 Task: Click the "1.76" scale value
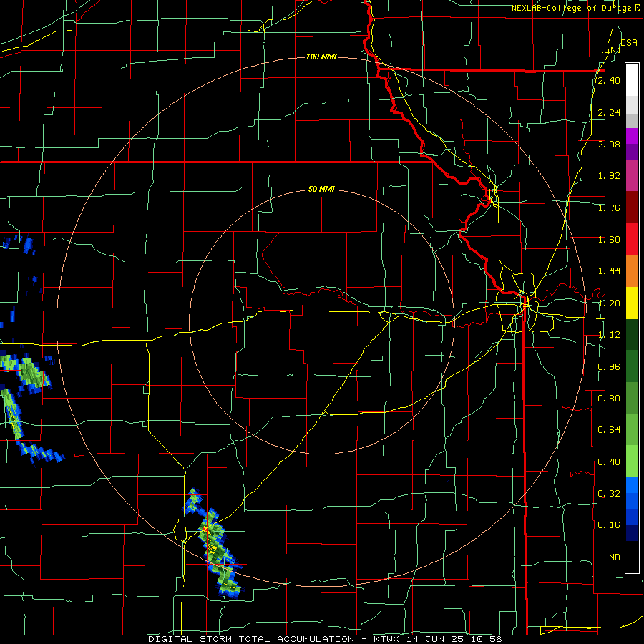pos(609,208)
